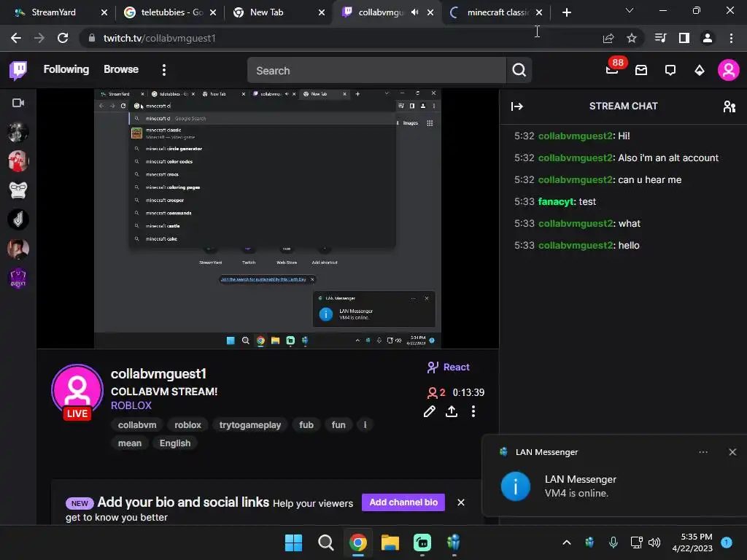Screen dimensions: 747x560
Task: Open the Chrome profile icon
Action: [708, 38]
